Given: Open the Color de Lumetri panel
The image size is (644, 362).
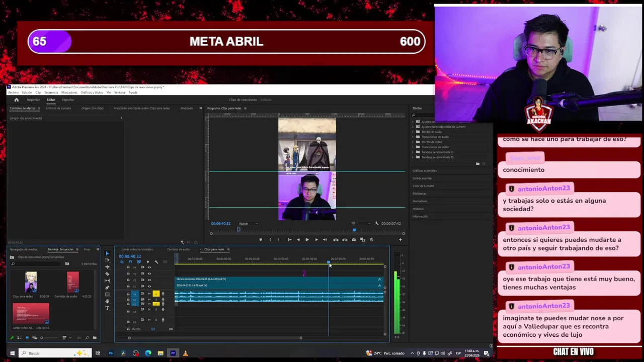Looking at the screenshot, I should pos(423,186).
